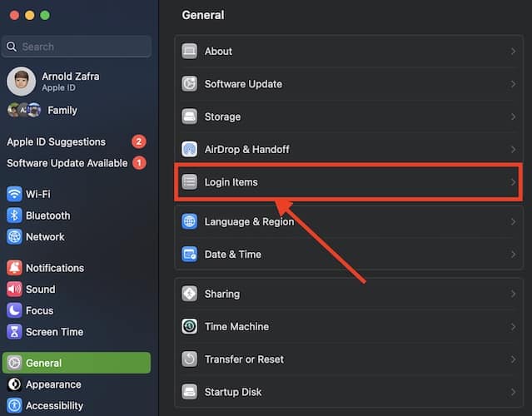The height and width of the screenshot is (416, 532).
Task: Open the Focus moon icon
Action: [14, 310]
